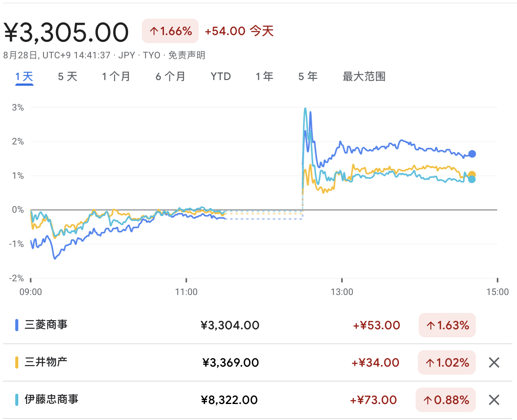Click the 三菱商事 stock row name
This screenshot has width=517, height=420.
click(x=46, y=325)
